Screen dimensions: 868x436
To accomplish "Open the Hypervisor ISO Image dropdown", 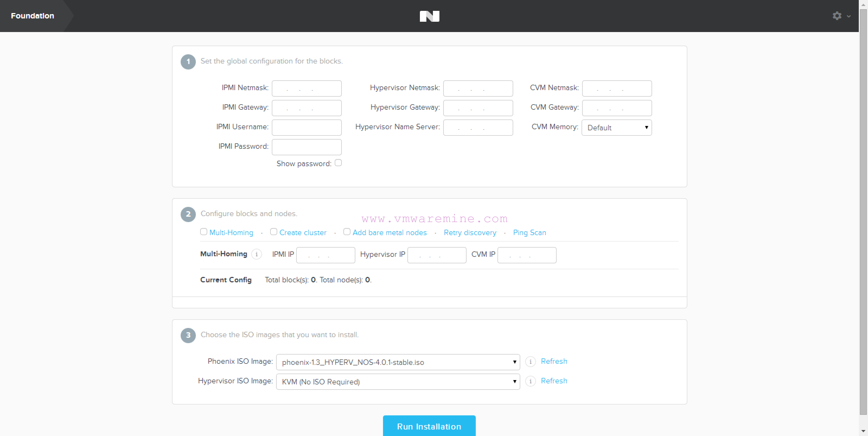I will click(x=398, y=382).
